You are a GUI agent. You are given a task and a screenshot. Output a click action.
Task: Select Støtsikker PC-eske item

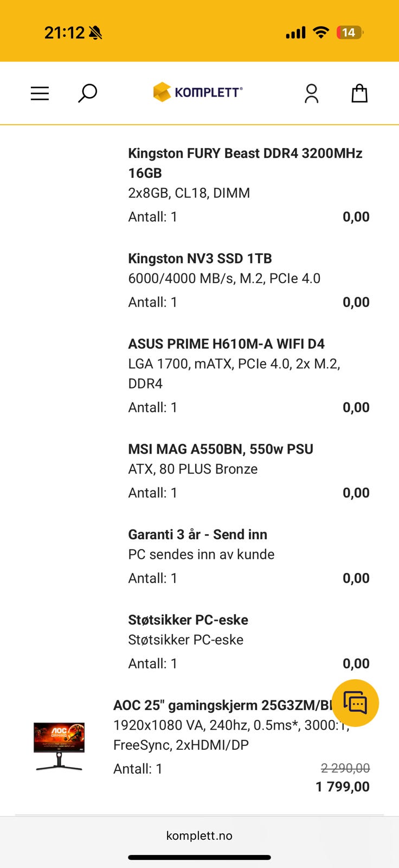pos(188,620)
